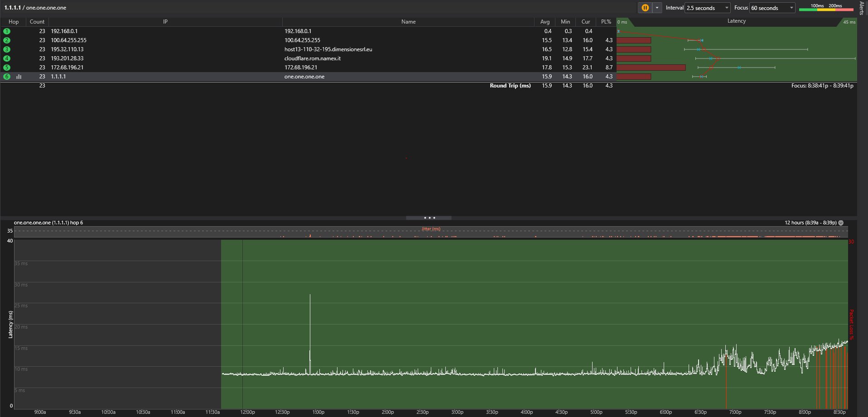This screenshot has width=868, height=417.
Task: Open the Focus 60 seconds dropdown
Action: click(772, 8)
